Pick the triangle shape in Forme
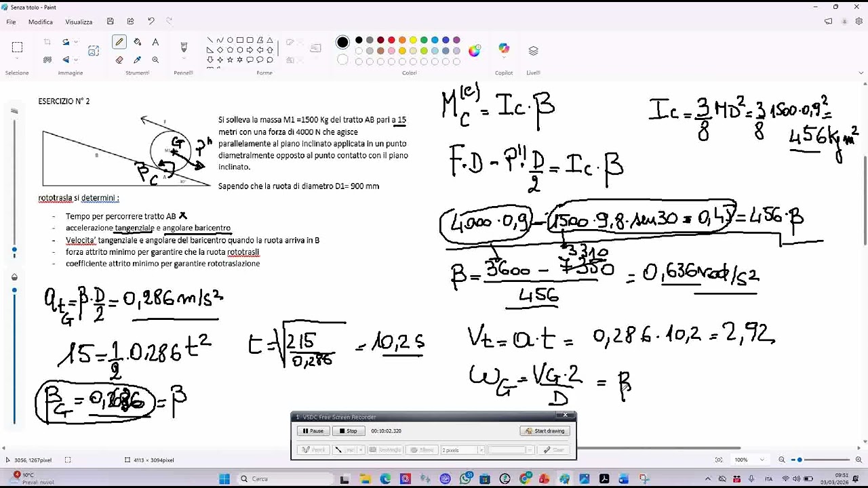The height and width of the screenshot is (488, 868). point(269,40)
